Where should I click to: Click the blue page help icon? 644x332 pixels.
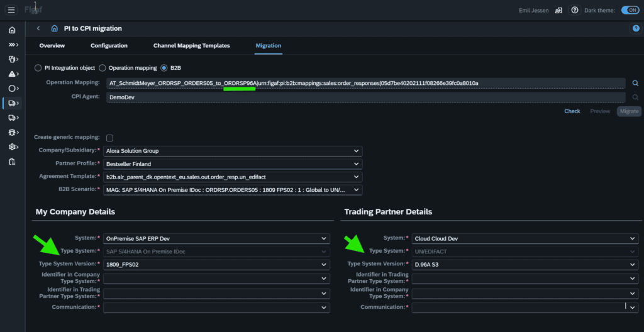click(635, 28)
